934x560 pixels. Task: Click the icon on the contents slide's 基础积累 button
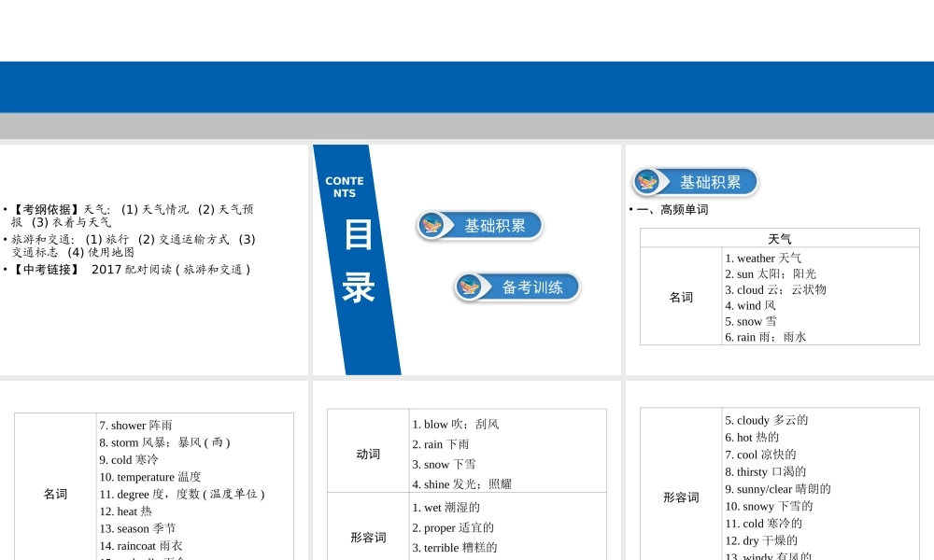click(432, 225)
